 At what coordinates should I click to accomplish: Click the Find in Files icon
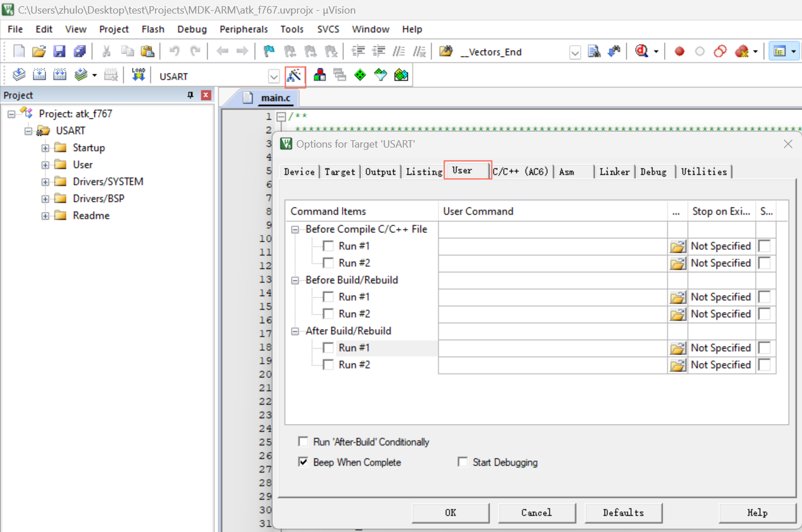(594, 51)
